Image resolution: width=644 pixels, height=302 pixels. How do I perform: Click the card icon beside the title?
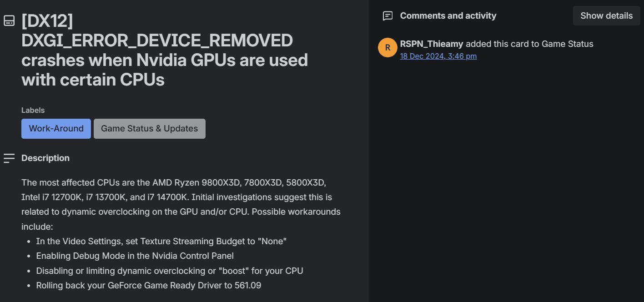click(9, 20)
